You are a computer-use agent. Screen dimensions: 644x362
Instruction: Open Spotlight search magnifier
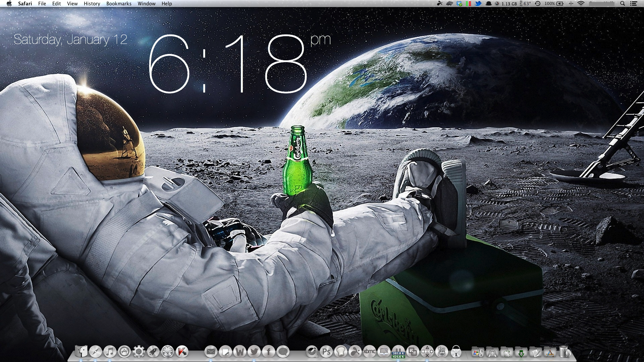pyautogui.click(x=623, y=4)
